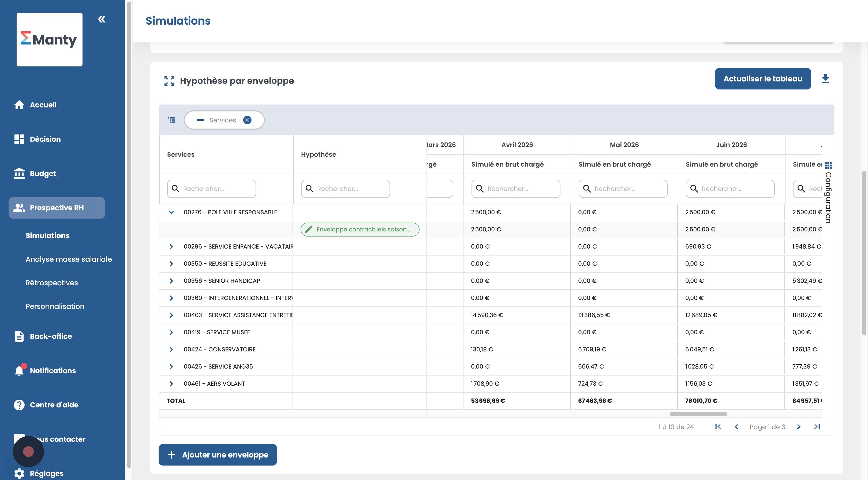Click the table's horizontal scrollbar thumb

(x=698, y=414)
